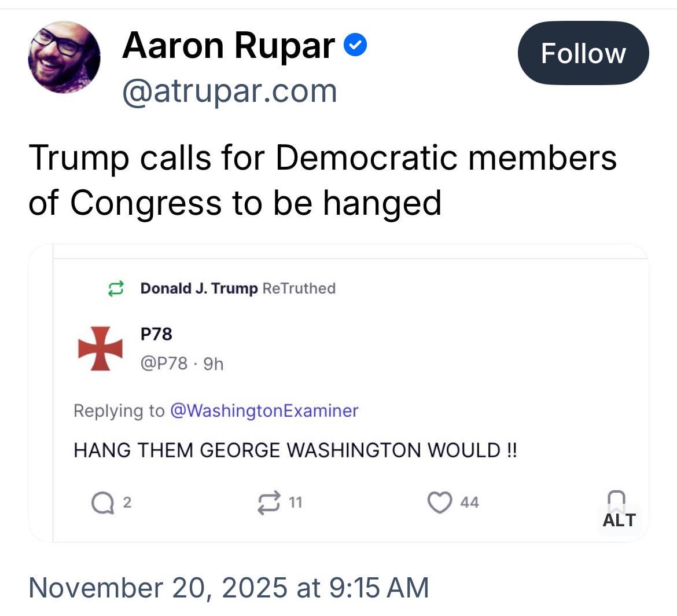This screenshot has height=616, width=677.
Task: Click the ReTruth icon showing 11
Action: point(269,503)
